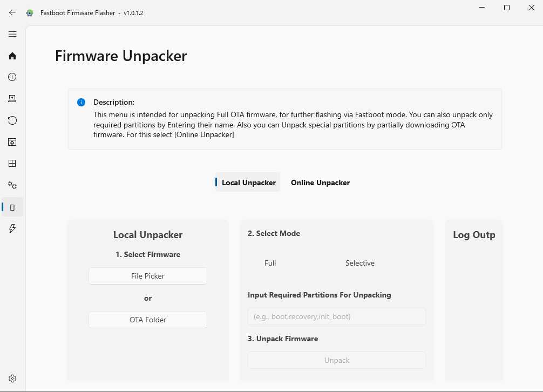Open the window-with-gear sidebar icon
The width and height of the screenshot is (543, 392).
[12, 142]
